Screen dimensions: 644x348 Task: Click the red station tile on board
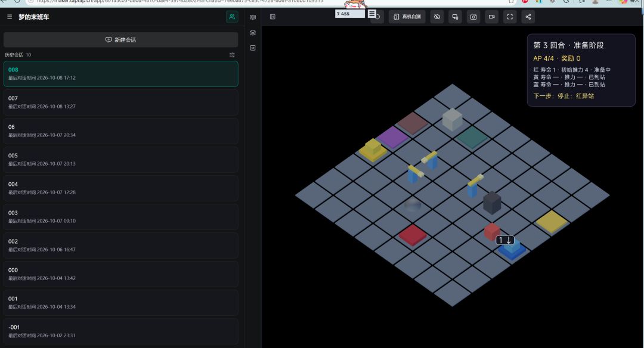413,235
